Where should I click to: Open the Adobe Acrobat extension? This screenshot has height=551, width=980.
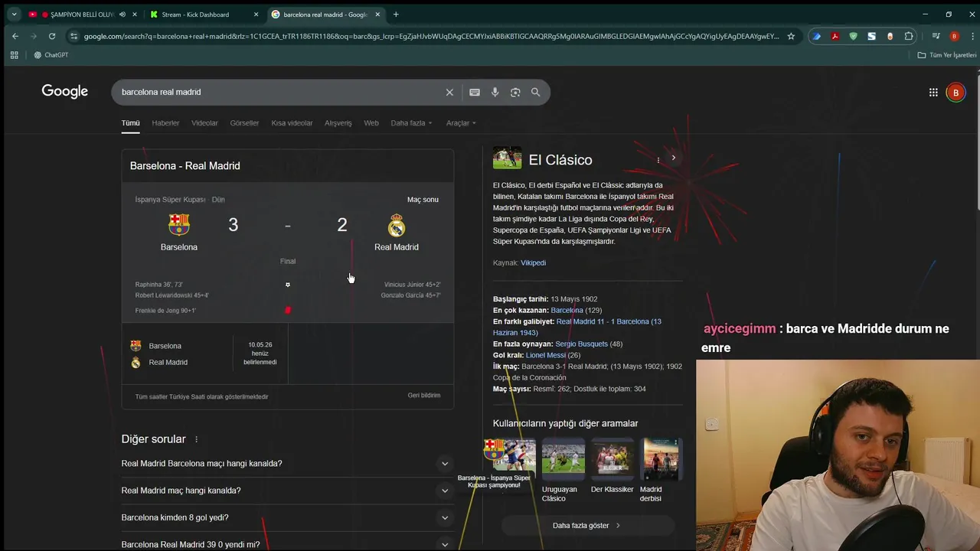coord(835,36)
